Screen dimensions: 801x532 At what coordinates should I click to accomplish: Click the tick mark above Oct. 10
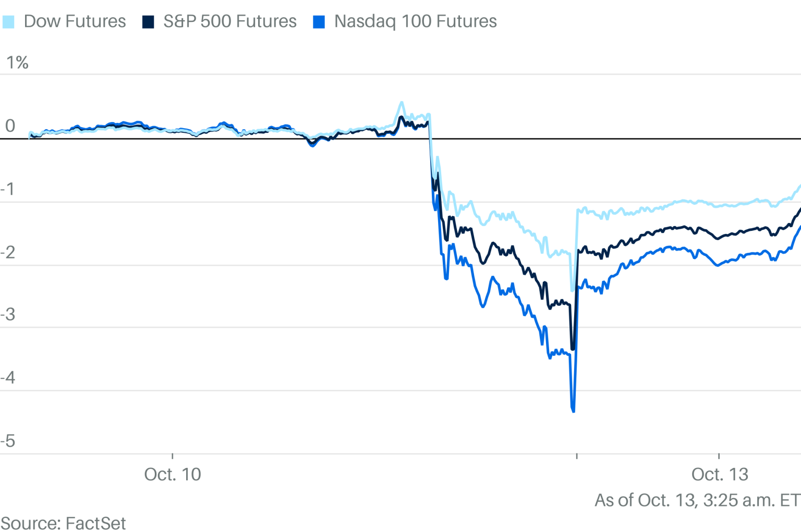[x=173, y=456]
